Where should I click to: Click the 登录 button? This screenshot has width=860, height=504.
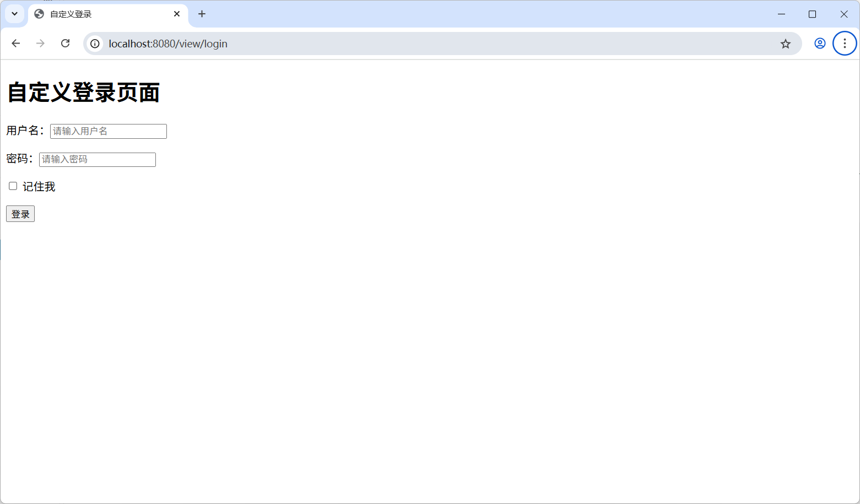pyautogui.click(x=20, y=214)
